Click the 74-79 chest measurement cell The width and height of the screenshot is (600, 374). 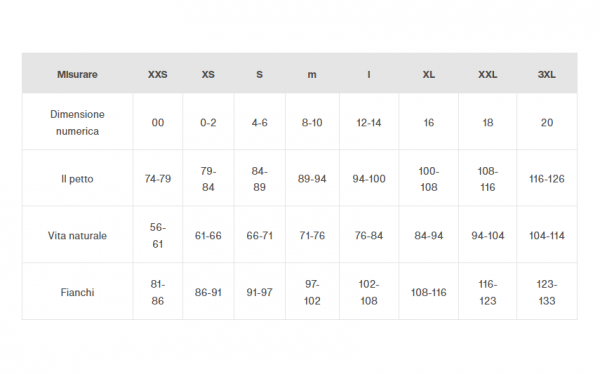(x=158, y=179)
